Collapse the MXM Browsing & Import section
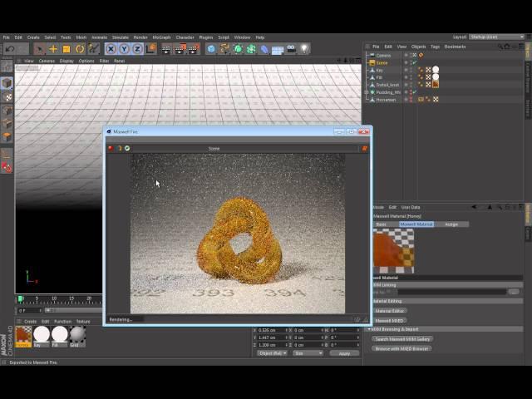Viewport: 532px width, 399px height. [x=369, y=329]
